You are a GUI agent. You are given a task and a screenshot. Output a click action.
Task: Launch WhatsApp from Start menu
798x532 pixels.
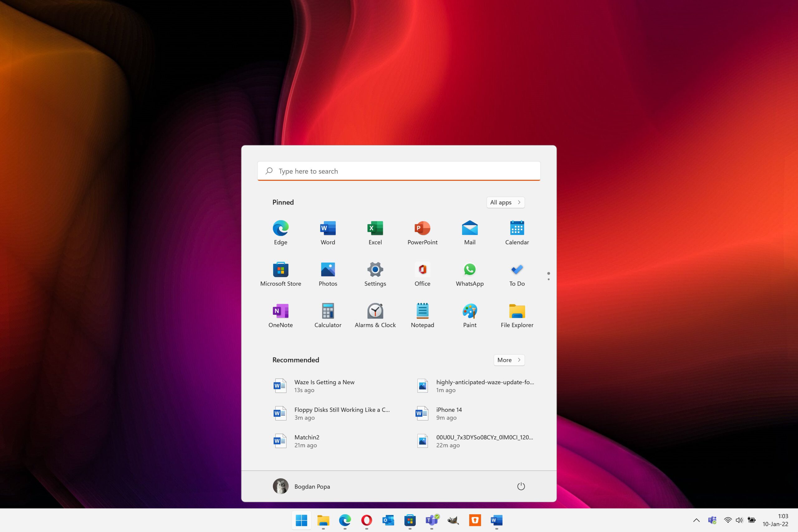469,274
